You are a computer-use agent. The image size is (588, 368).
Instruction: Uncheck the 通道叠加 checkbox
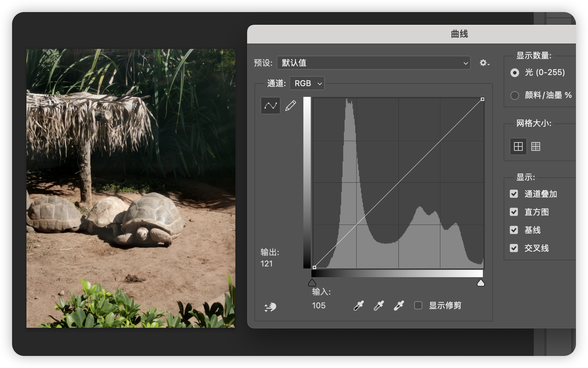(x=514, y=194)
